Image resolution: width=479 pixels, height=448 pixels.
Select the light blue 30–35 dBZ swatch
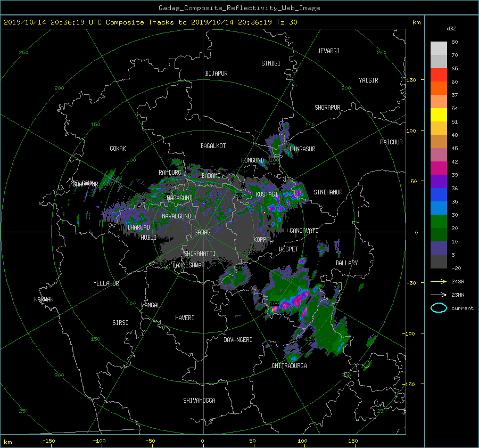439,208
